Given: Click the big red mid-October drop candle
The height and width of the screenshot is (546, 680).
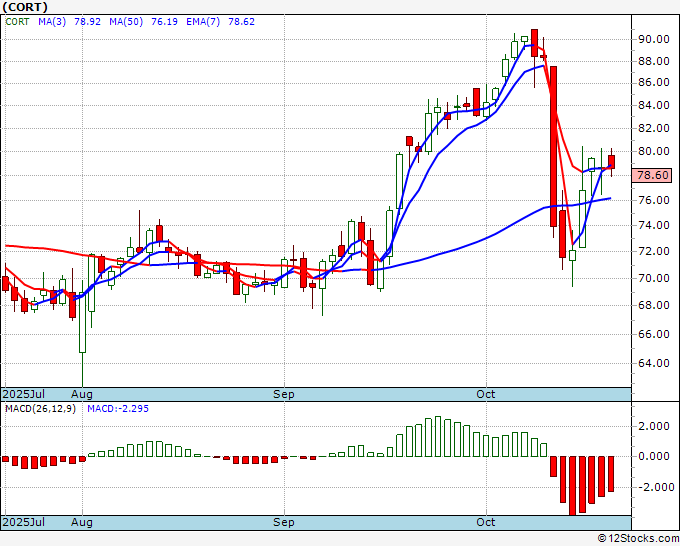Looking at the screenshot, I should 553,147.
